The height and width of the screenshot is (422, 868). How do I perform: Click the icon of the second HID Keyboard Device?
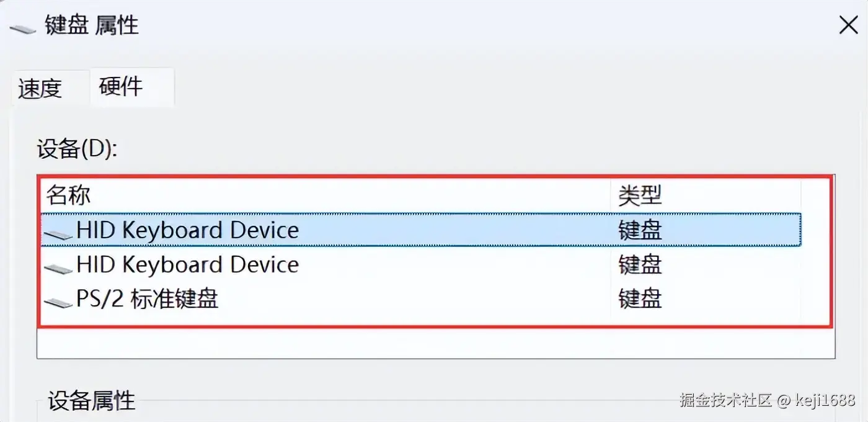click(x=59, y=267)
